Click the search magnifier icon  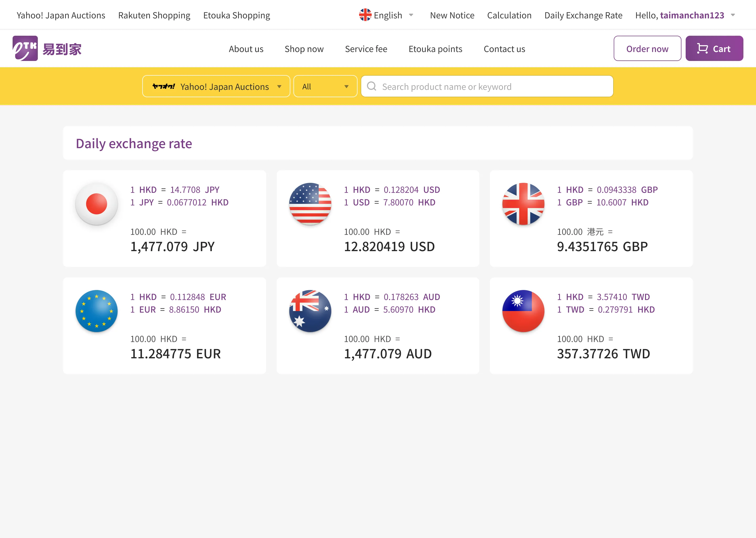tap(371, 86)
